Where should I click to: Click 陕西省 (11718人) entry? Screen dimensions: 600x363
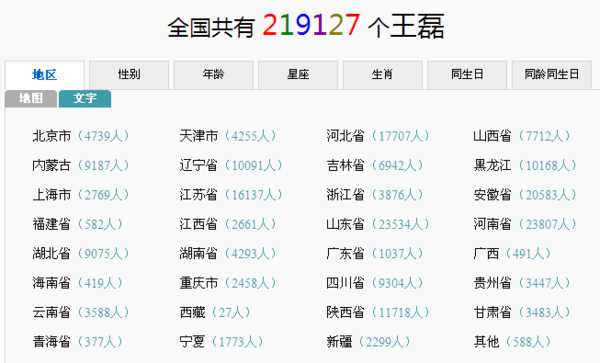pyautogui.click(x=378, y=313)
